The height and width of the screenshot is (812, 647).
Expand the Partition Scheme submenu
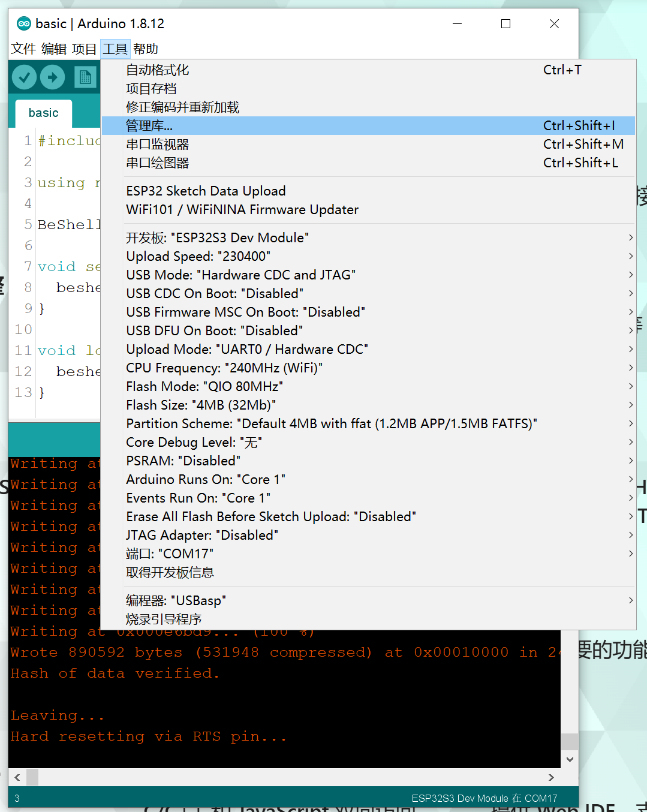tap(368, 423)
